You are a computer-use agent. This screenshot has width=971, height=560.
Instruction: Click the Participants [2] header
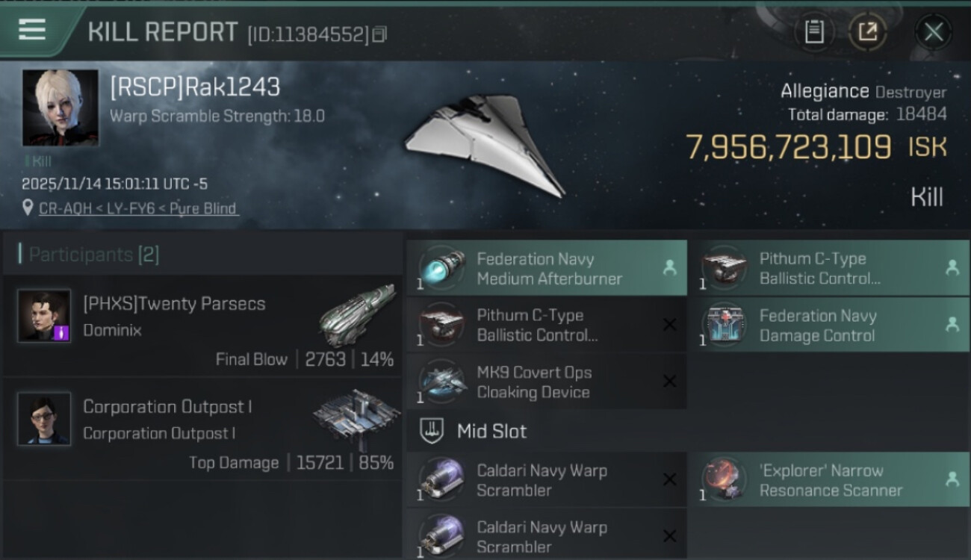[90, 255]
